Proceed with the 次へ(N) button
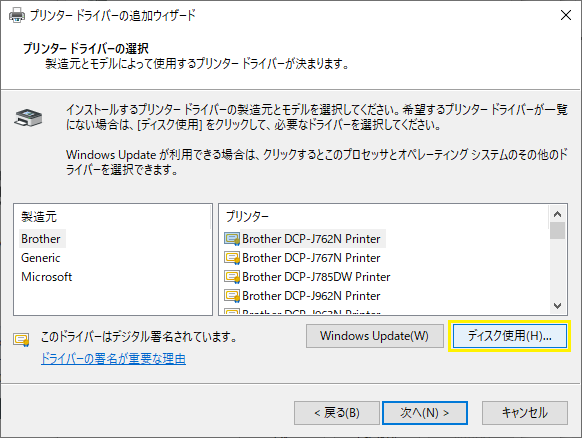Image resolution: width=582 pixels, height=438 pixels. (x=425, y=413)
